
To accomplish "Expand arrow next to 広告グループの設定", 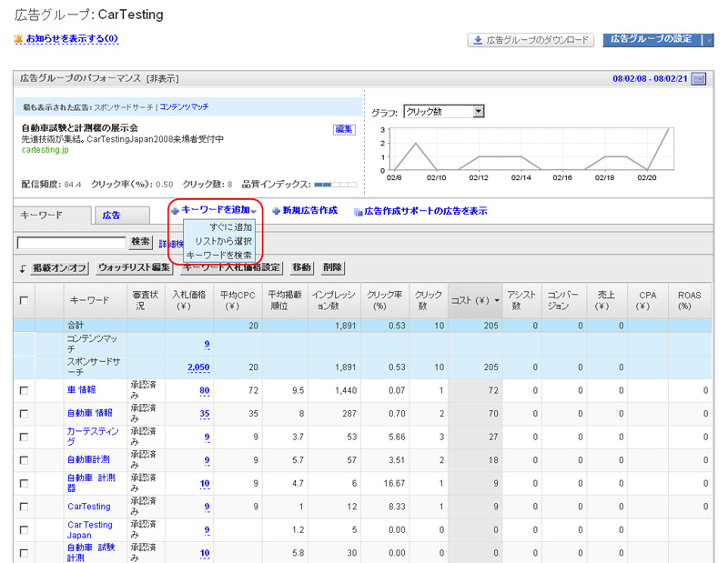I will pyautogui.click(x=707, y=40).
